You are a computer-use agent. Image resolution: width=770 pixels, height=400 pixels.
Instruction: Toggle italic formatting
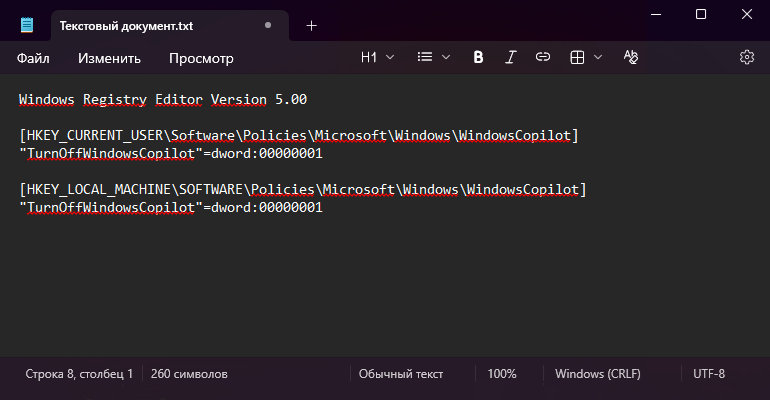coord(511,58)
